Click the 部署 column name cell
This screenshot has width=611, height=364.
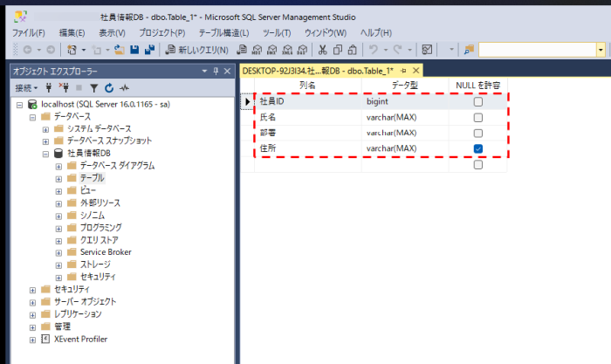coord(307,134)
